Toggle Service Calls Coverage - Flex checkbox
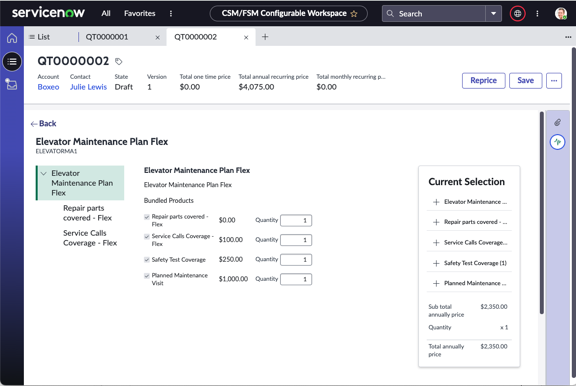 click(147, 237)
